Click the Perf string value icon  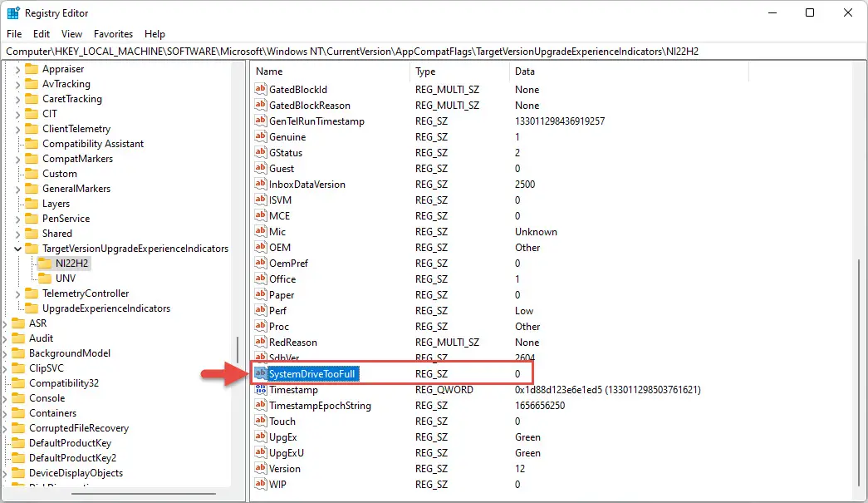click(x=261, y=310)
